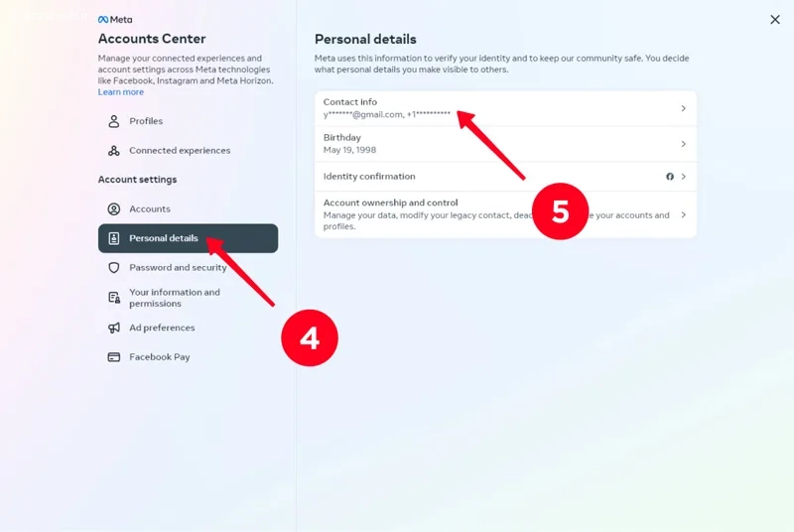Expand the Contact info row chevron
The height and width of the screenshot is (532, 794).
(683, 108)
